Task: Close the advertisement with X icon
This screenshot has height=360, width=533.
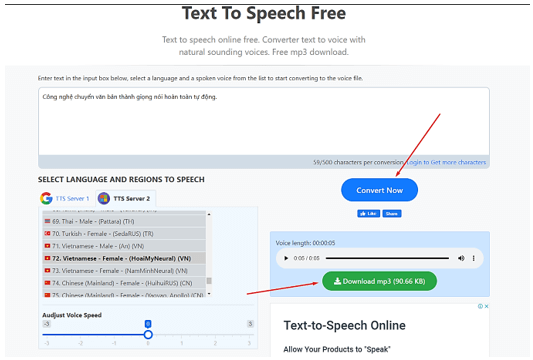Action: point(486,306)
